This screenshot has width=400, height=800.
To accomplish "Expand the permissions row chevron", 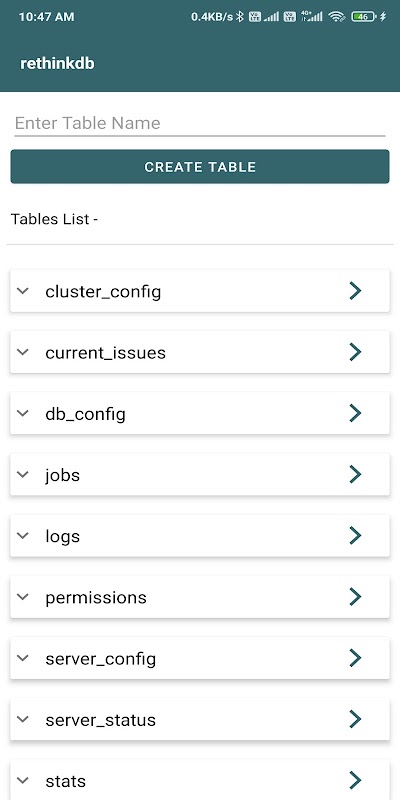I will (x=22, y=597).
